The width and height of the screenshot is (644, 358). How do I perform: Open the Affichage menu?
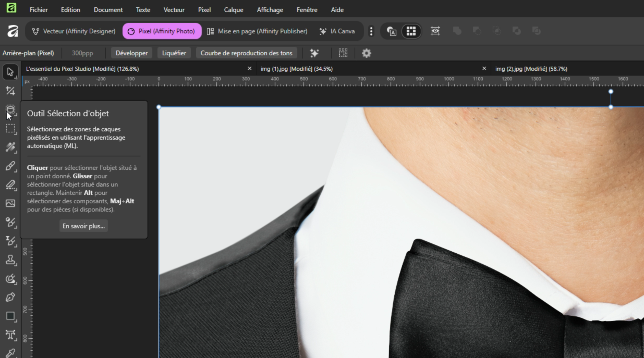(x=270, y=10)
